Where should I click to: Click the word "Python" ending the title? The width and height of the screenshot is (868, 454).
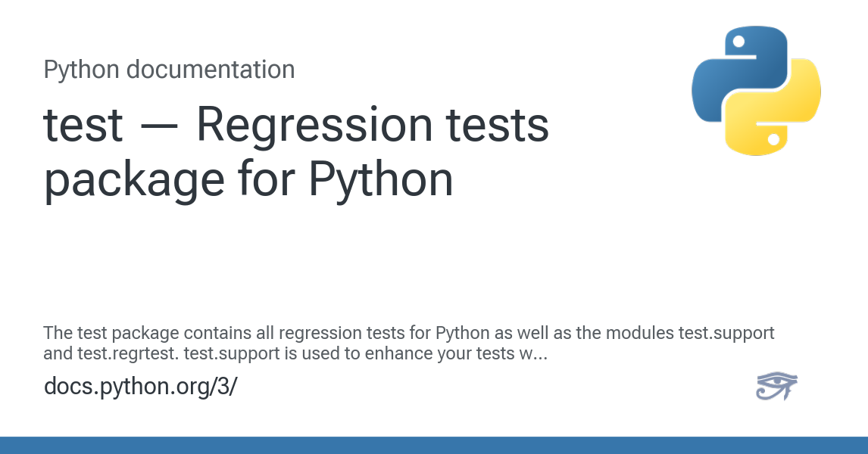[x=382, y=179]
